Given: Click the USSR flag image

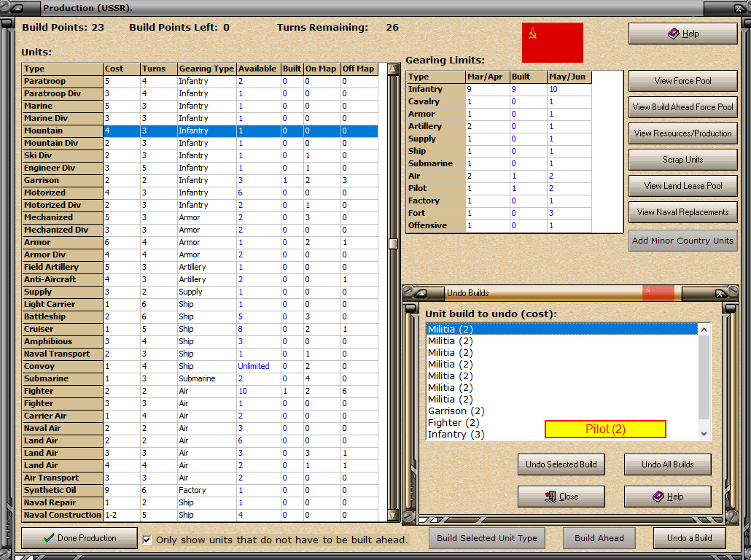Looking at the screenshot, I should coord(552,42).
